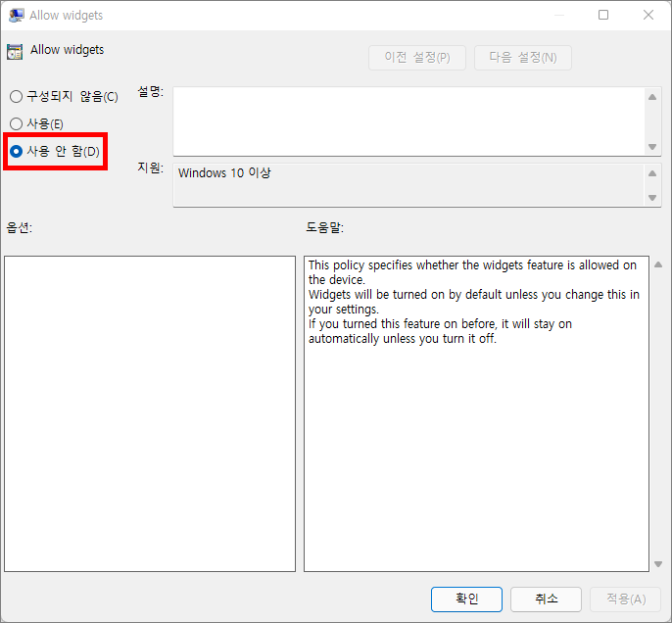
Task: Click the title bar window icon
Action: click(x=17, y=15)
